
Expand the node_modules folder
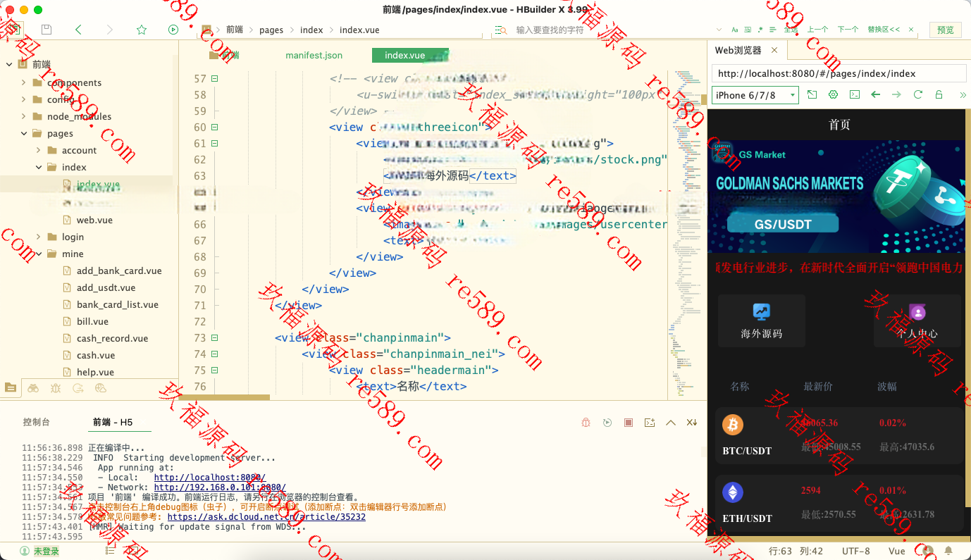coord(23,116)
